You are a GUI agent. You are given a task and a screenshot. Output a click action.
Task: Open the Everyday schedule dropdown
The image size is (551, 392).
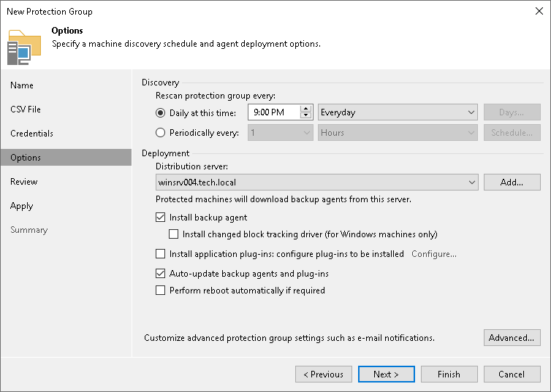click(398, 112)
